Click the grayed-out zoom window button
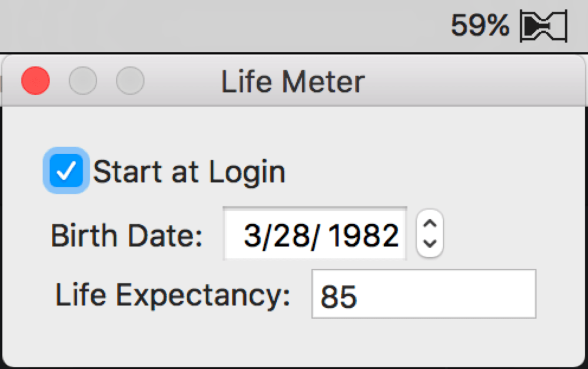This screenshot has height=369, width=588. [130, 81]
